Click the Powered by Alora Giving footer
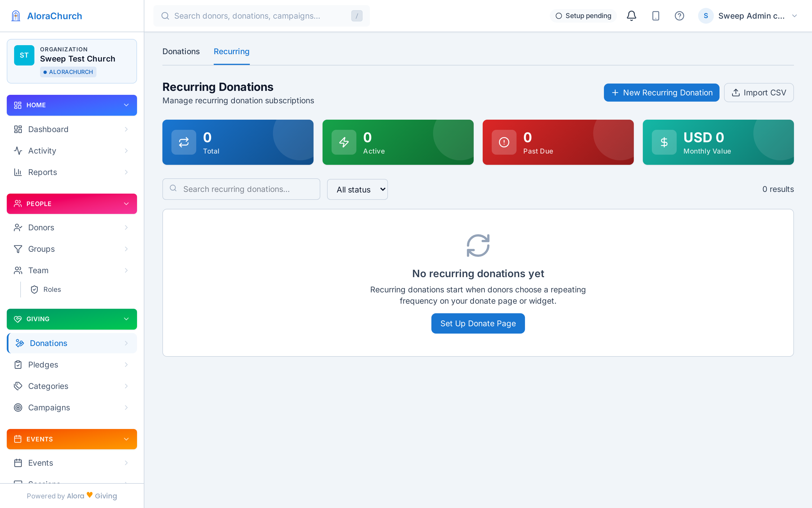This screenshot has width=812, height=508. 72,496
